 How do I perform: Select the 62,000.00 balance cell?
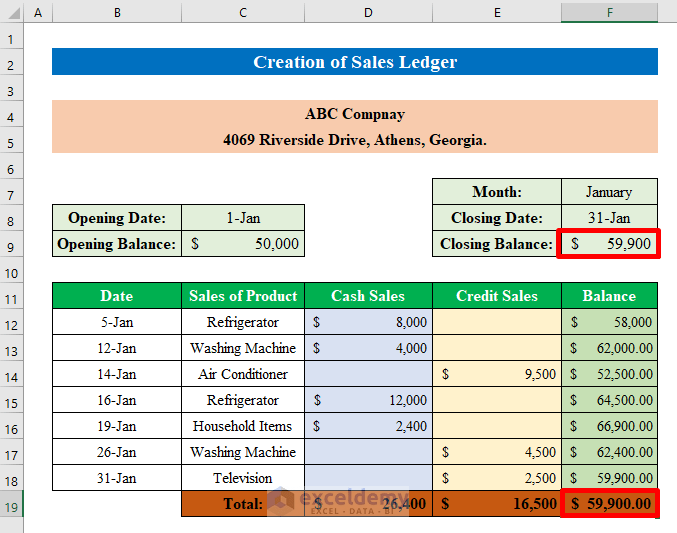click(610, 348)
